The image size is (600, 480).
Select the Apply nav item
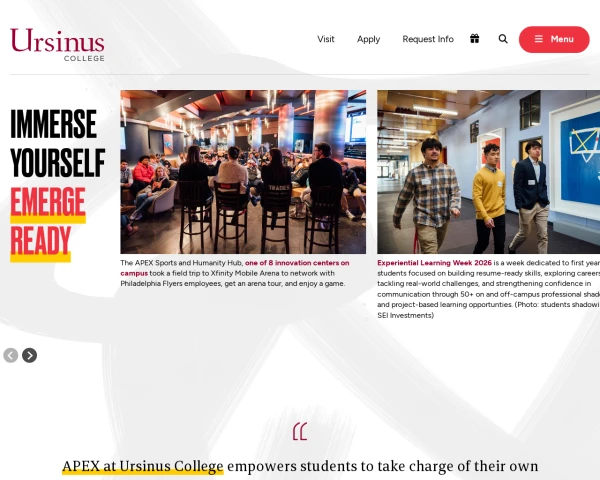368,39
